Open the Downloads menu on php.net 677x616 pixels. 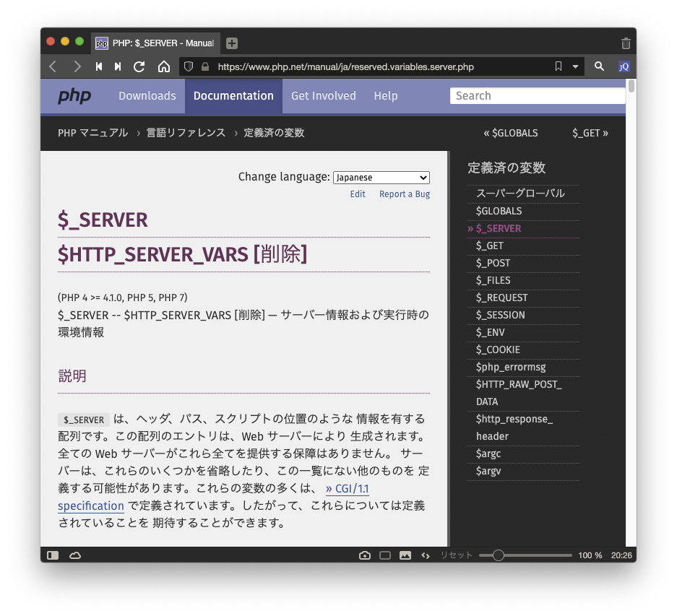(x=147, y=96)
